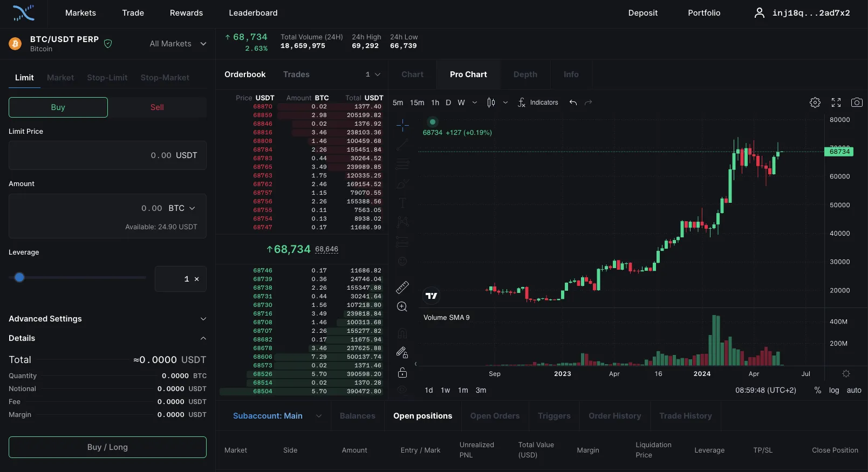The width and height of the screenshot is (868, 472).
Task: Open fullscreen chart mode
Action: tap(836, 102)
